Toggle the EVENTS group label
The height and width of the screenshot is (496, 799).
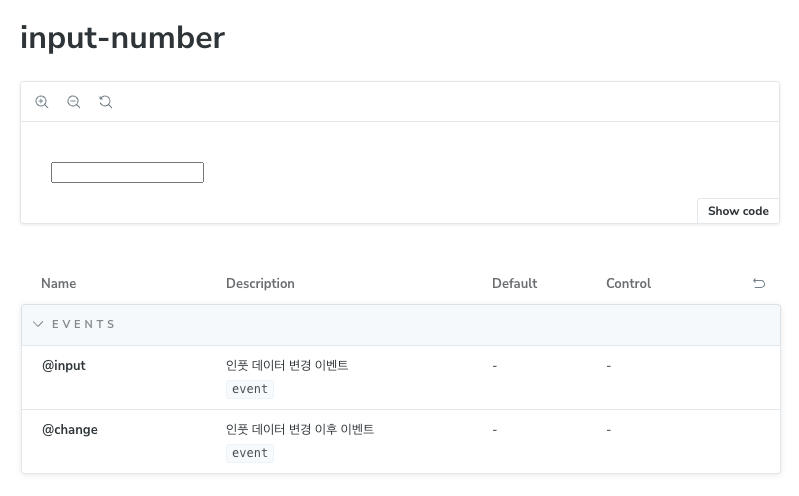coord(84,324)
